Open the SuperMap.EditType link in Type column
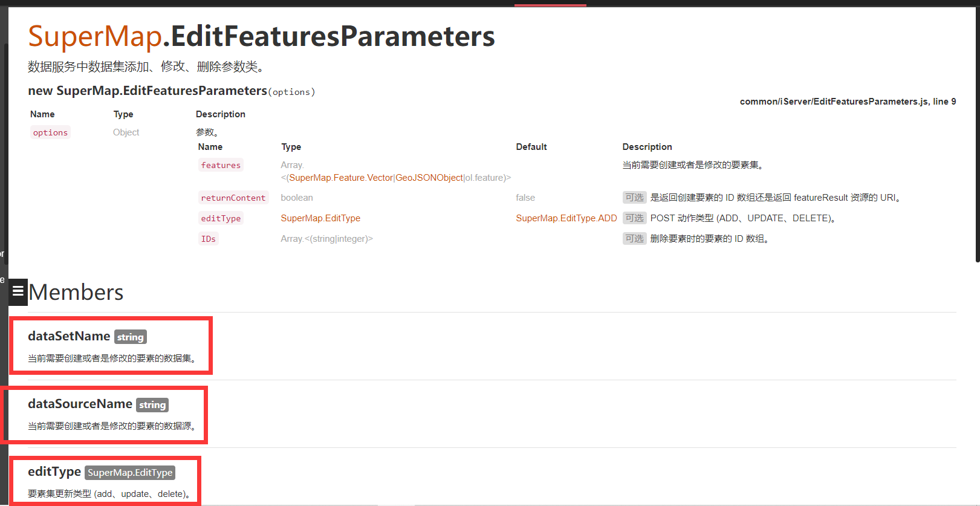The height and width of the screenshot is (506, 980). click(x=320, y=218)
